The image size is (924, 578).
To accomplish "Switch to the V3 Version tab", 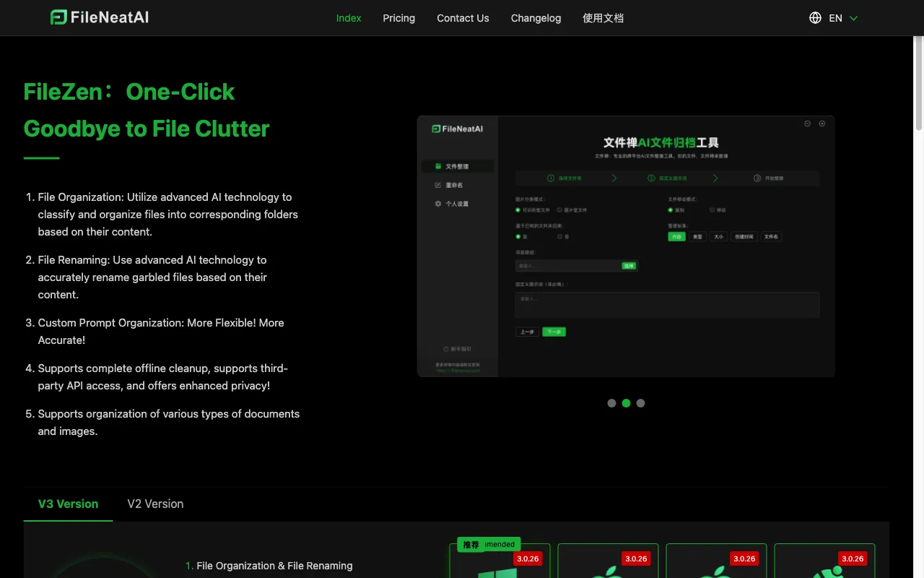I will 68,504.
